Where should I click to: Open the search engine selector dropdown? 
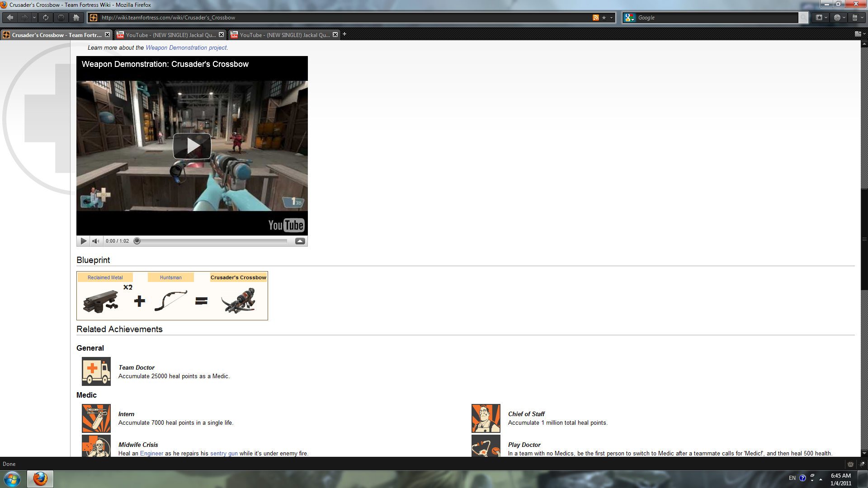point(630,18)
